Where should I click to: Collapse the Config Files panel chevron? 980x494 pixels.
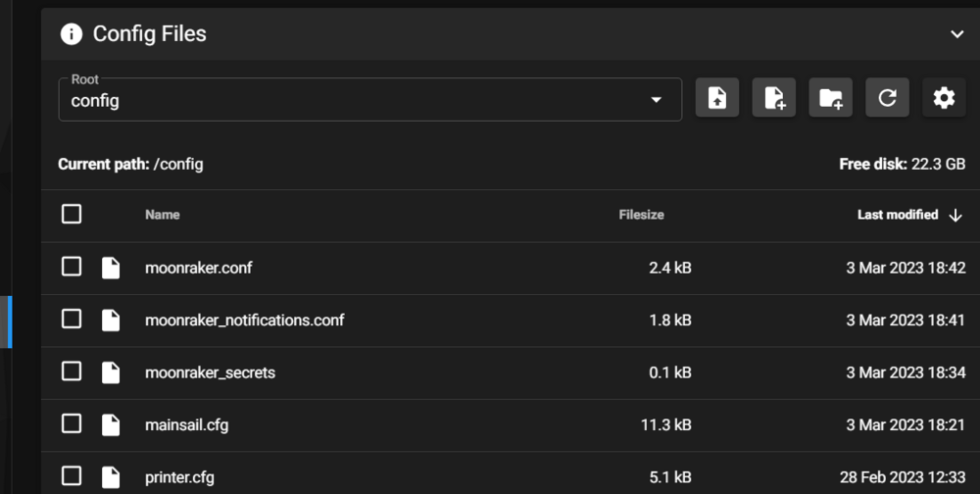click(956, 33)
